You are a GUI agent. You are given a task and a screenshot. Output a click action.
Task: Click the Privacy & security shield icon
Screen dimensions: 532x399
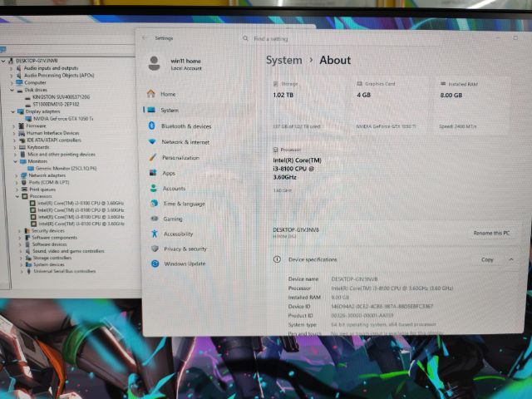point(155,249)
